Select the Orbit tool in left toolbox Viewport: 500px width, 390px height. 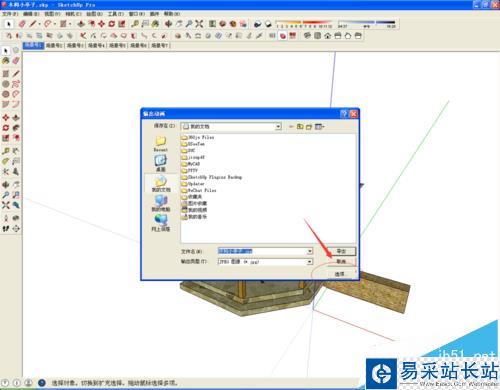click(x=6, y=185)
